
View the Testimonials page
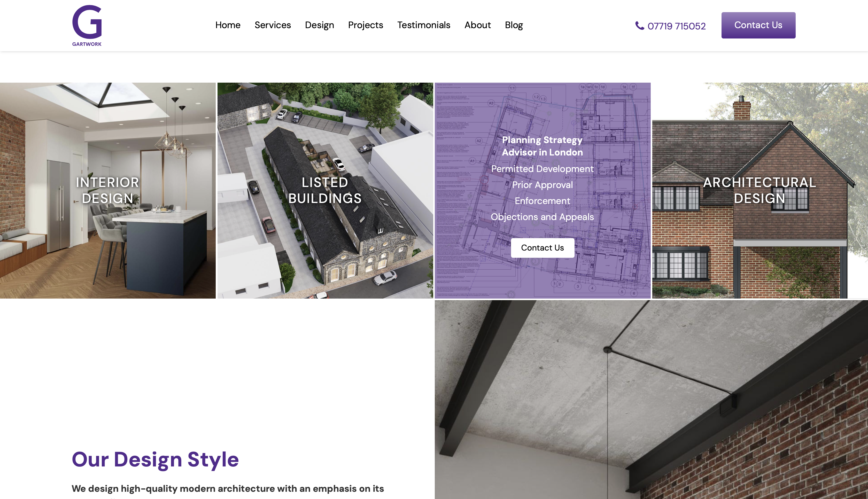tap(424, 25)
